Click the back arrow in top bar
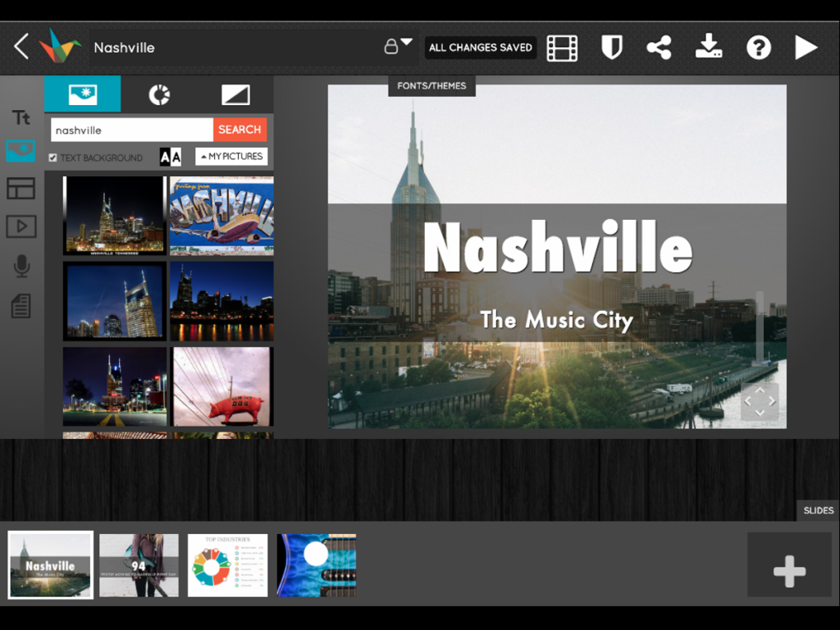The image size is (840, 630). point(22,47)
